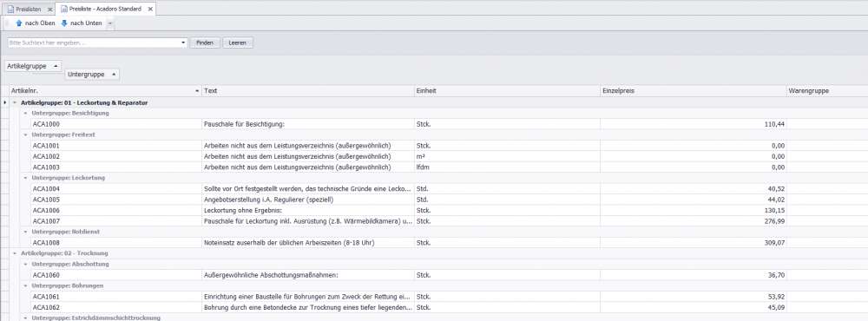Collapse Untergruppe Bohrungen
The width and height of the screenshot is (868, 321).
click(25, 286)
